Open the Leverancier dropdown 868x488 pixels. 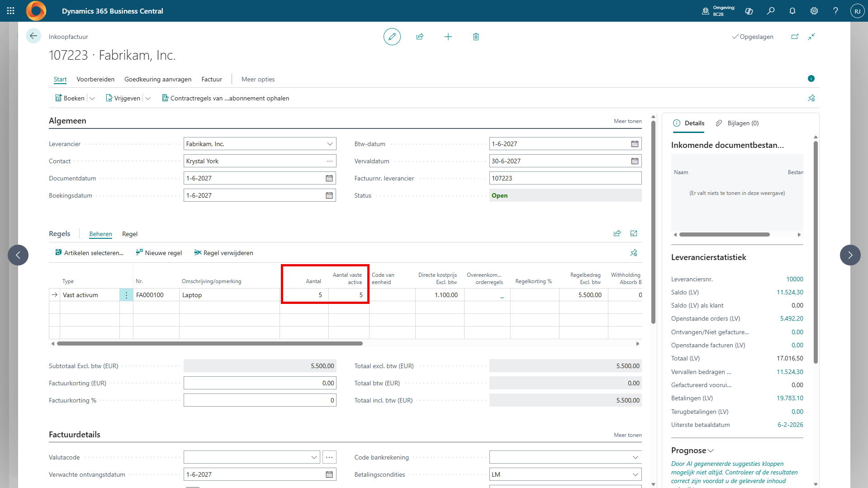tap(330, 144)
